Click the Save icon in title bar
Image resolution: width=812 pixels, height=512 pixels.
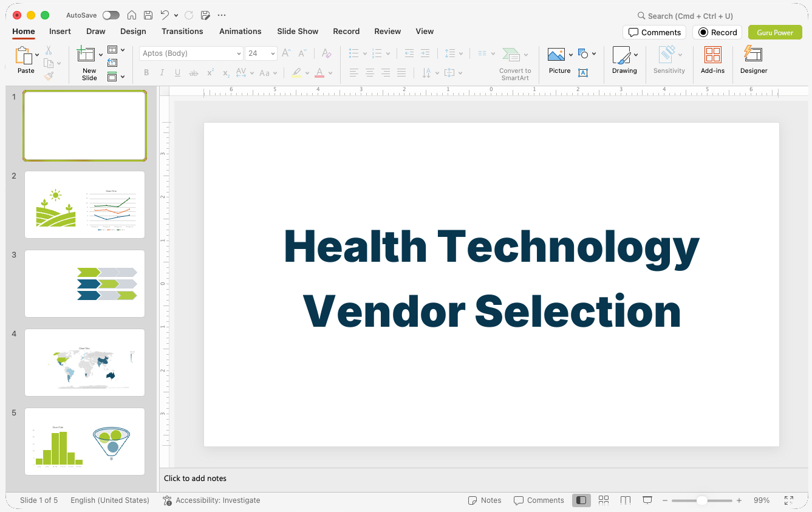click(x=148, y=15)
